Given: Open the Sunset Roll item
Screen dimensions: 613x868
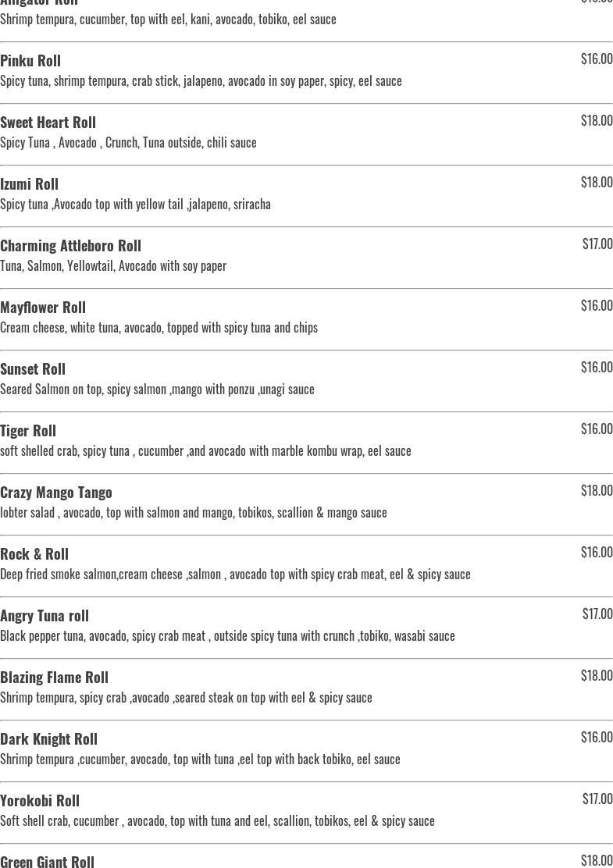Looking at the screenshot, I should 33,368.
